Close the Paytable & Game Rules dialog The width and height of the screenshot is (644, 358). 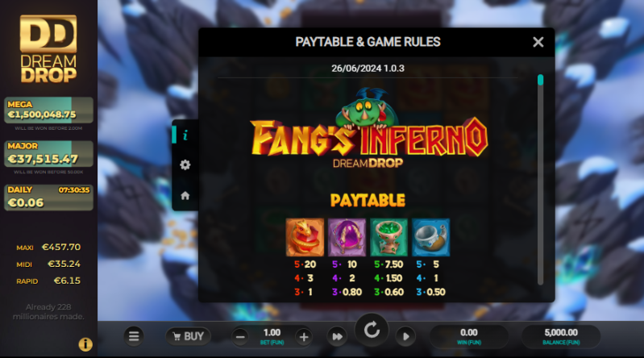coord(538,42)
